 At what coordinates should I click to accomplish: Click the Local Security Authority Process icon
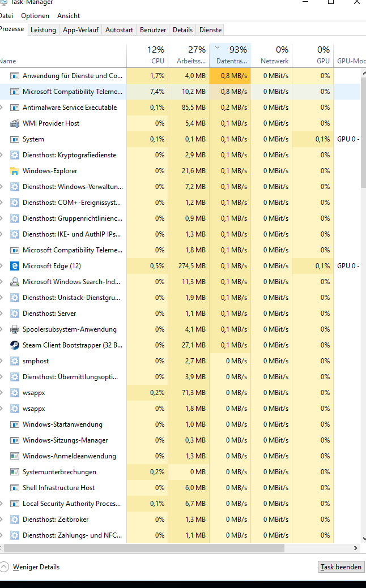[x=15, y=504]
